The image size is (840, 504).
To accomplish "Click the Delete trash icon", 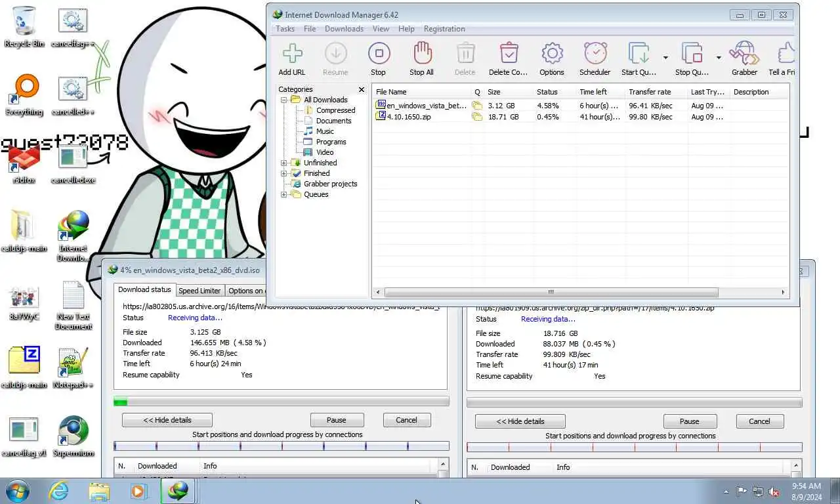I will tap(465, 58).
